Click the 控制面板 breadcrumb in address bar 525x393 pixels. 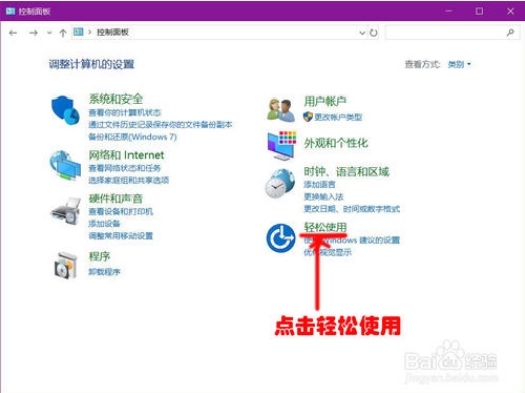tap(113, 32)
